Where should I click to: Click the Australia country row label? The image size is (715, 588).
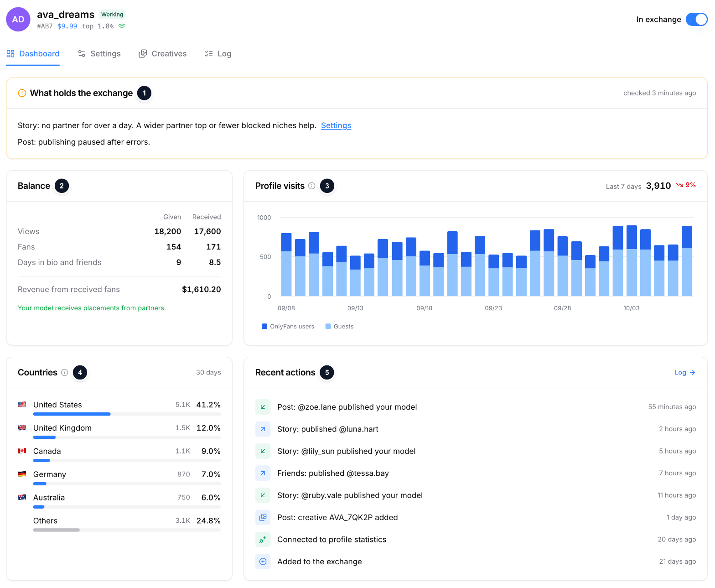[x=49, y=498]
